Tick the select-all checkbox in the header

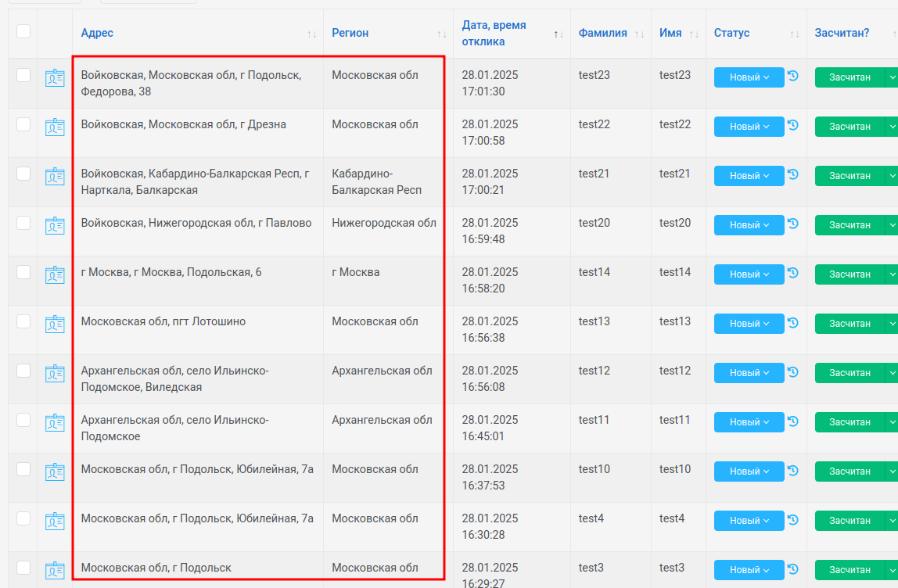23,31
